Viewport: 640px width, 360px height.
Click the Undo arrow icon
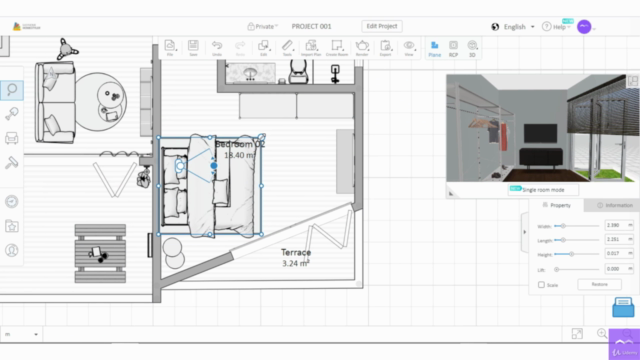217,48
